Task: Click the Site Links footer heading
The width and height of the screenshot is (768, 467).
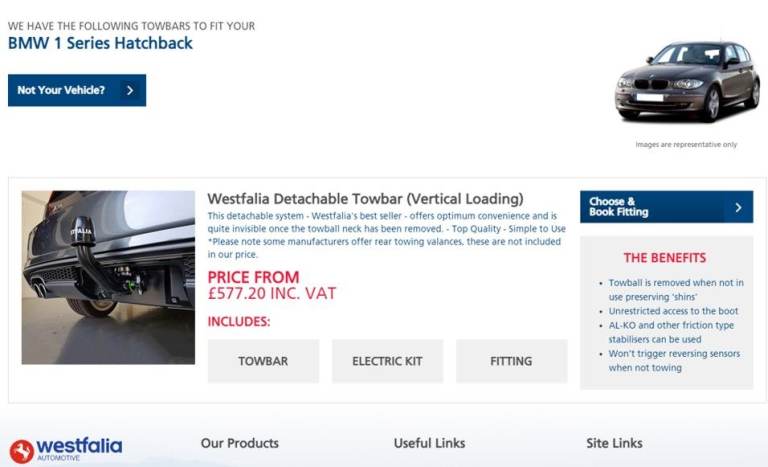Action: pyautogui.click(x=614, y=443)
